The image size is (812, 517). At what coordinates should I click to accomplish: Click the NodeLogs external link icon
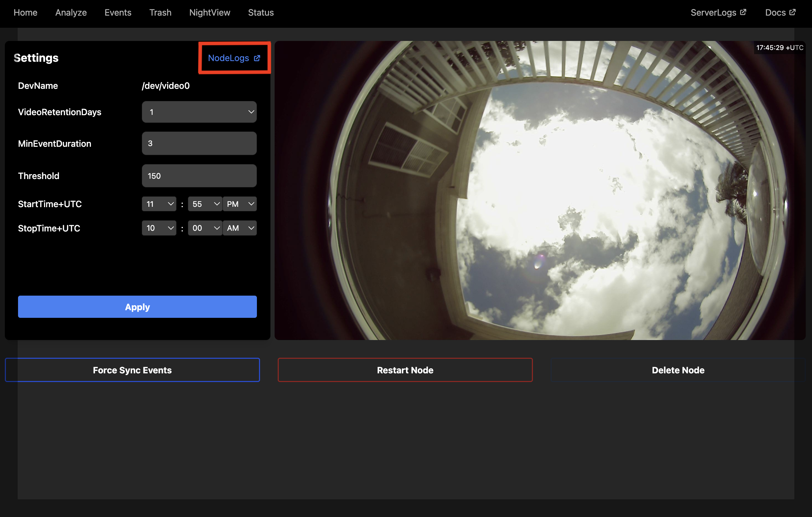(257, 58)
